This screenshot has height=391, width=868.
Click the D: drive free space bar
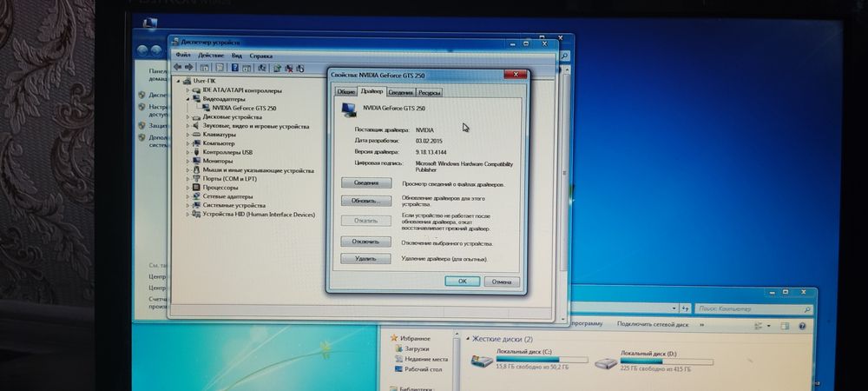(667, 361)
